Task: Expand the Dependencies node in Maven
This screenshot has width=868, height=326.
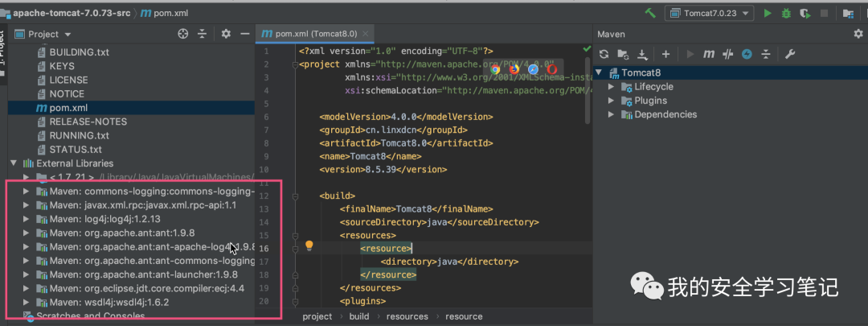Action: pos(611,114)
